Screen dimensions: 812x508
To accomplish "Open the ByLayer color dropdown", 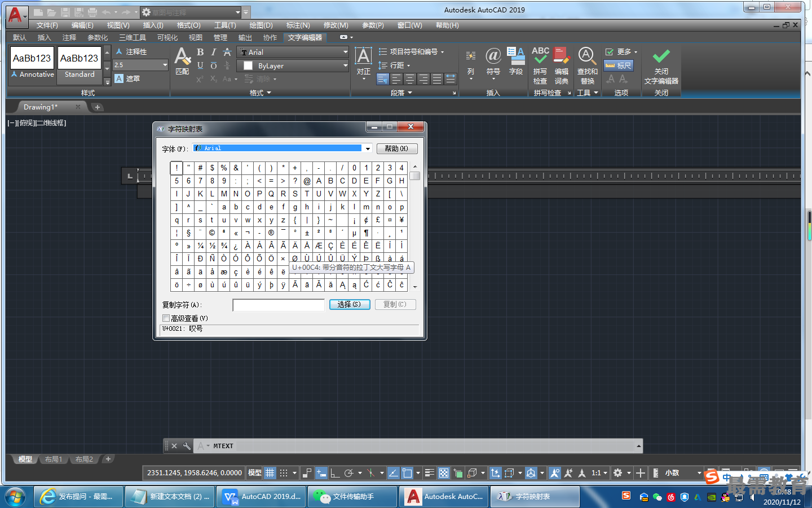I will pyautogui.click(x=346, y=65).
